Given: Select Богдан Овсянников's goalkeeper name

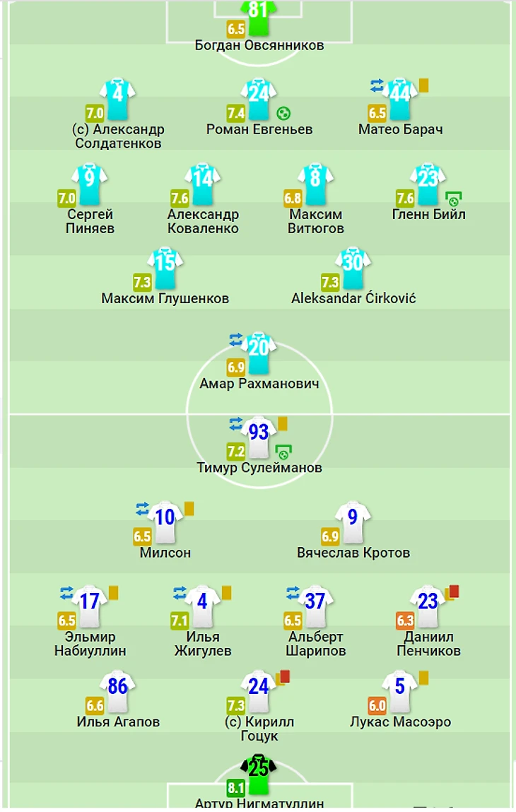Looking at the screenshot, I should point(259,45).
